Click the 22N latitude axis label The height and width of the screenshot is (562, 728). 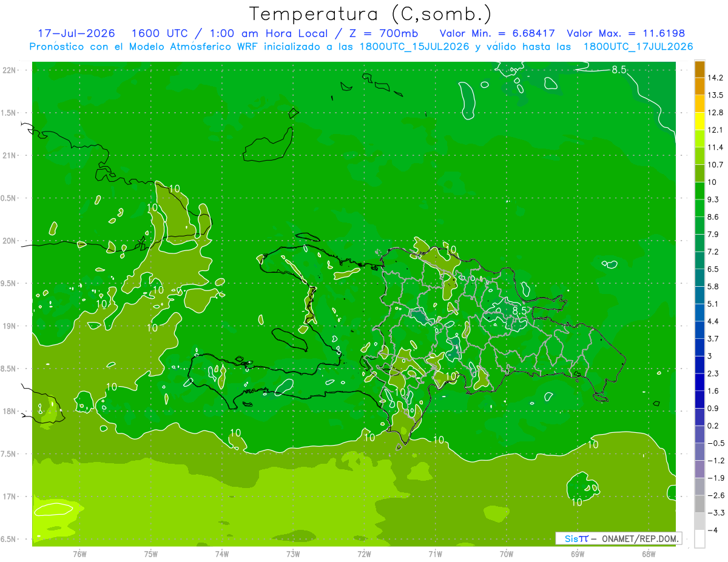(x=10, y=70)
